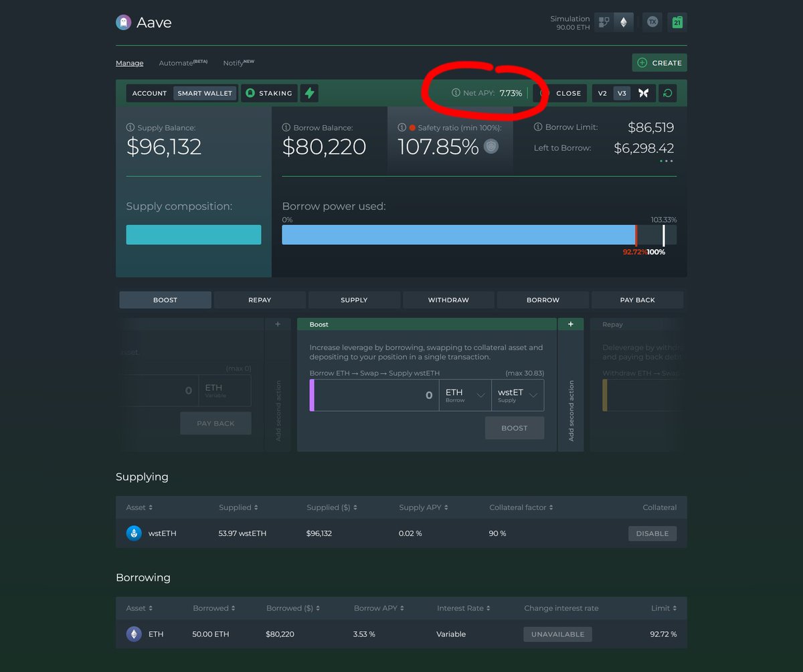Select the Ethereum network diamond icon

pos(624,22)
